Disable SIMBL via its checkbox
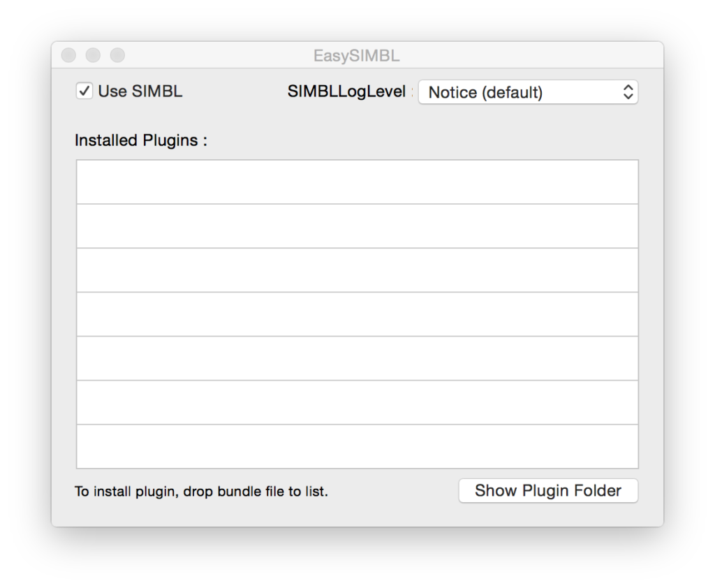 pos(84,91)
